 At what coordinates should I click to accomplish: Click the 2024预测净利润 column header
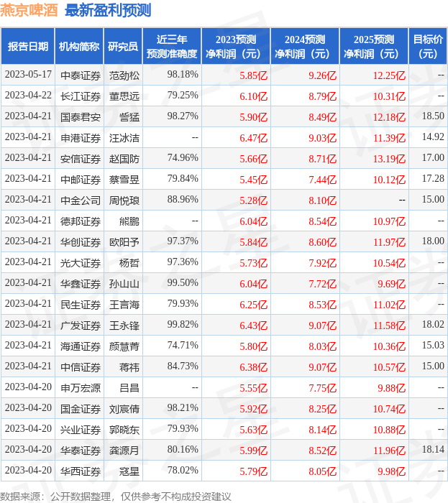(x=305, y=46)
